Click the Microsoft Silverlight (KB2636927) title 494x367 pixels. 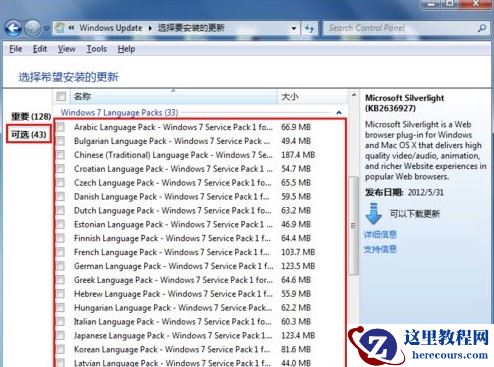click(x=404, y=103)
